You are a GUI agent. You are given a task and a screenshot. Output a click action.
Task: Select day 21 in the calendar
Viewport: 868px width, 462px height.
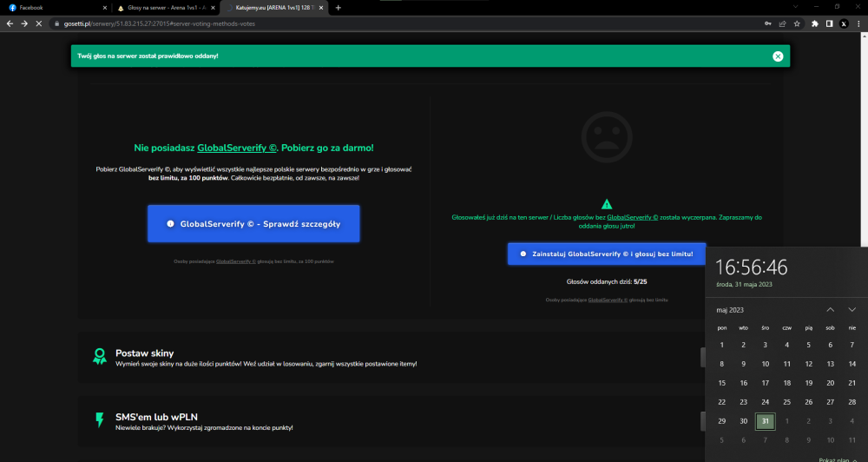click(852, 383)
